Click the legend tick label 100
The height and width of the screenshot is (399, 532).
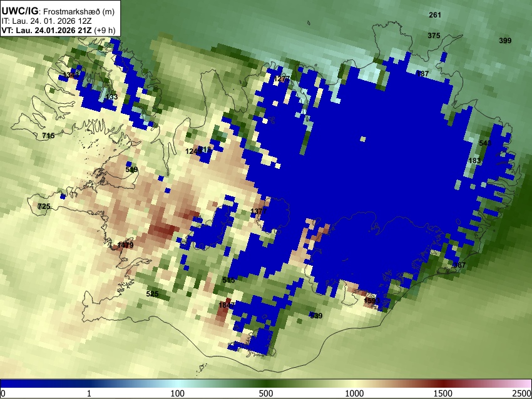coord(178,393)
